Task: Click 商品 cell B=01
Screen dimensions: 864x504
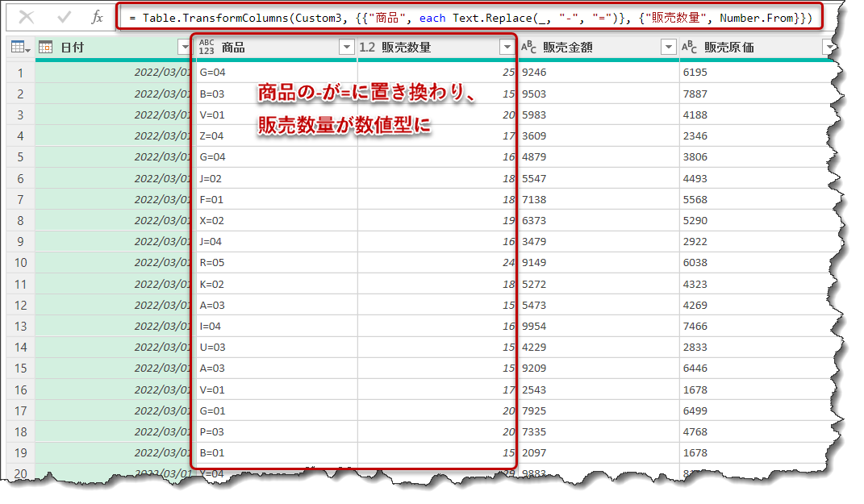Action: pyautogui.click(x=277, y=453)
